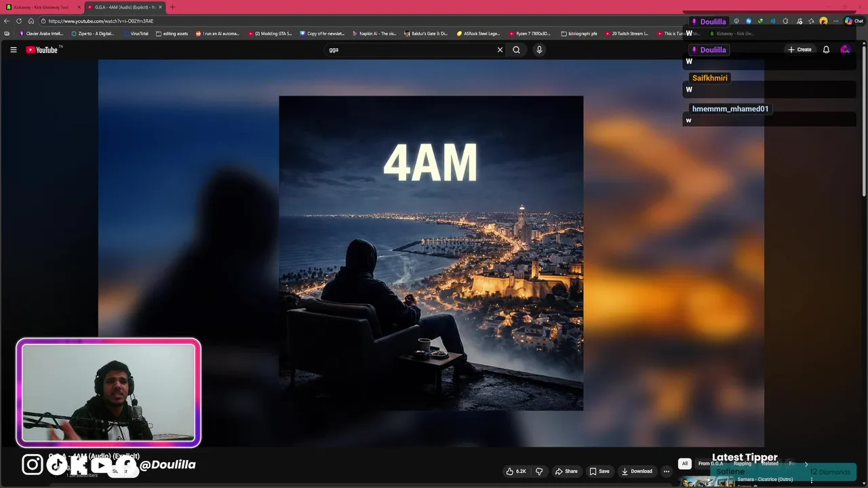Open the more actions ellipsis under the video
This screenshot has width=868, height=488.
[x=667, y=471]
